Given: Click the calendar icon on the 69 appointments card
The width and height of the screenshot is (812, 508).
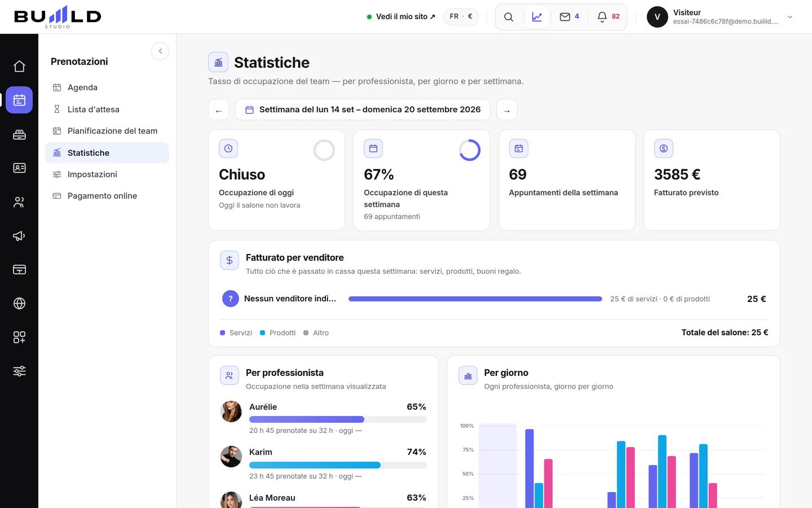Looking at the screenshot, I should (519, 148).
